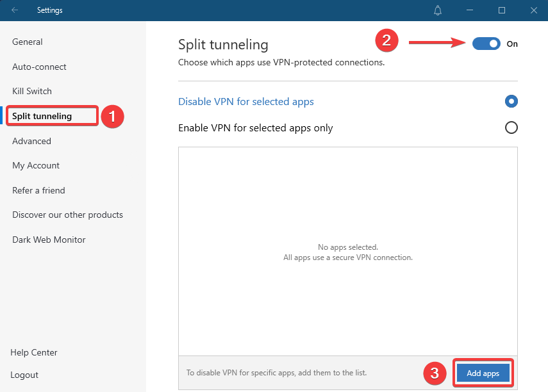Open the Refer a friend page
548x392 pixels.
coord(38,190)
